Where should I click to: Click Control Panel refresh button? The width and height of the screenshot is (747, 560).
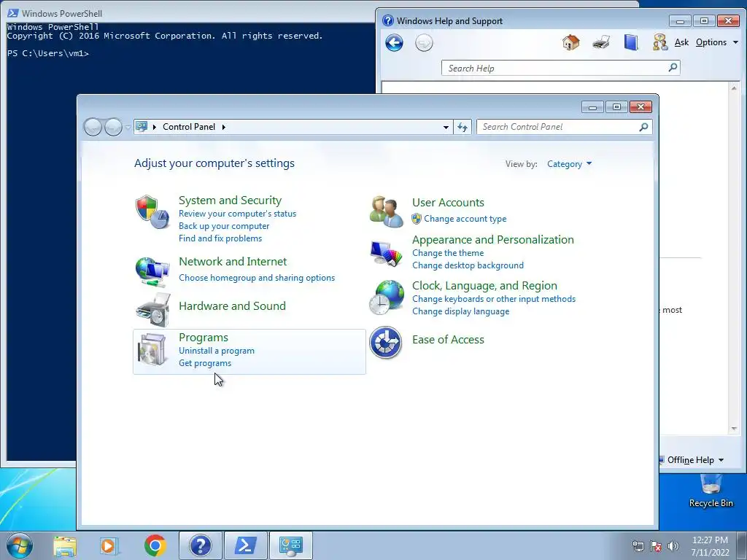[x=462, y=127]
